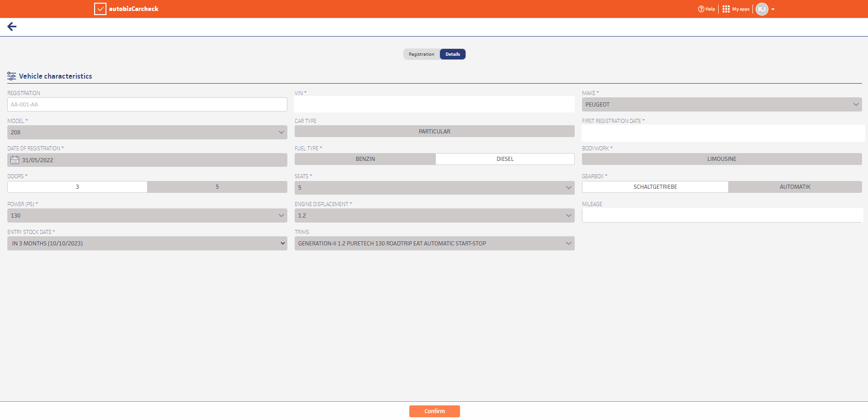
Task: Select AUTOMATIK gearbox
Action: 795,187
